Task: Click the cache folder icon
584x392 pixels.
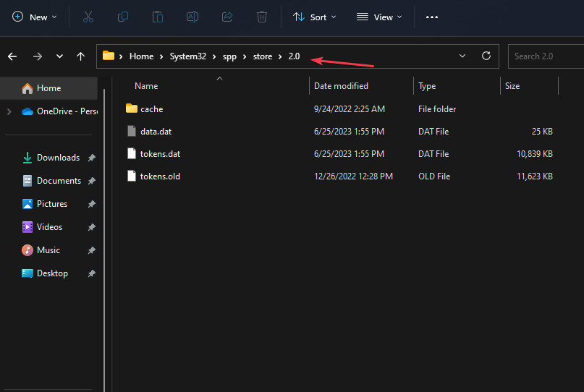Action: pyautogui.click(x=132, y=108)
